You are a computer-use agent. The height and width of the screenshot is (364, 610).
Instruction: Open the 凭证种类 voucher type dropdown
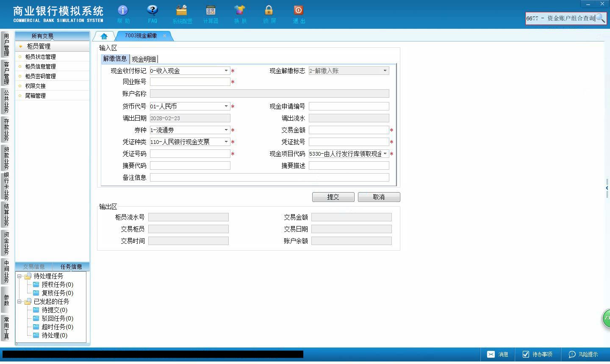pos(226,142)
